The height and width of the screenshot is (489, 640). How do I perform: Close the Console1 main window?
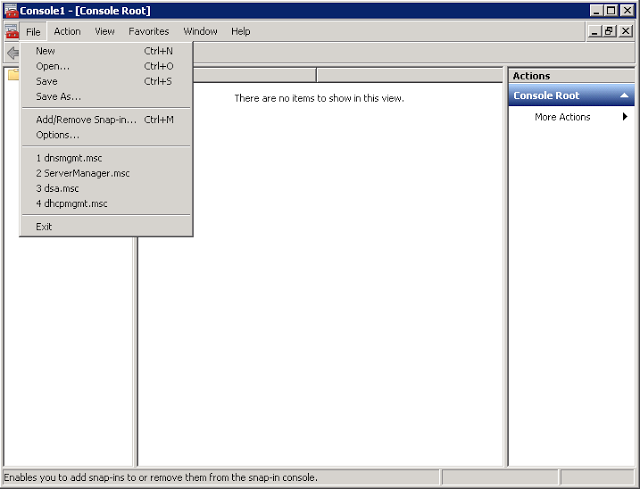pos(627,10)
